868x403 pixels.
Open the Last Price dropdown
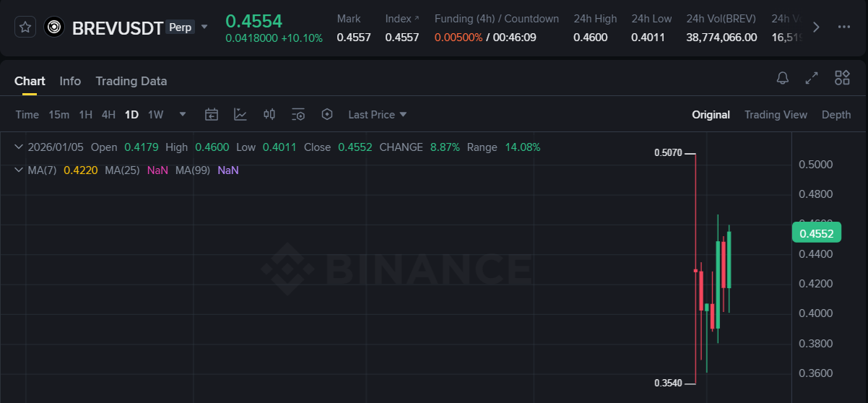377,115
